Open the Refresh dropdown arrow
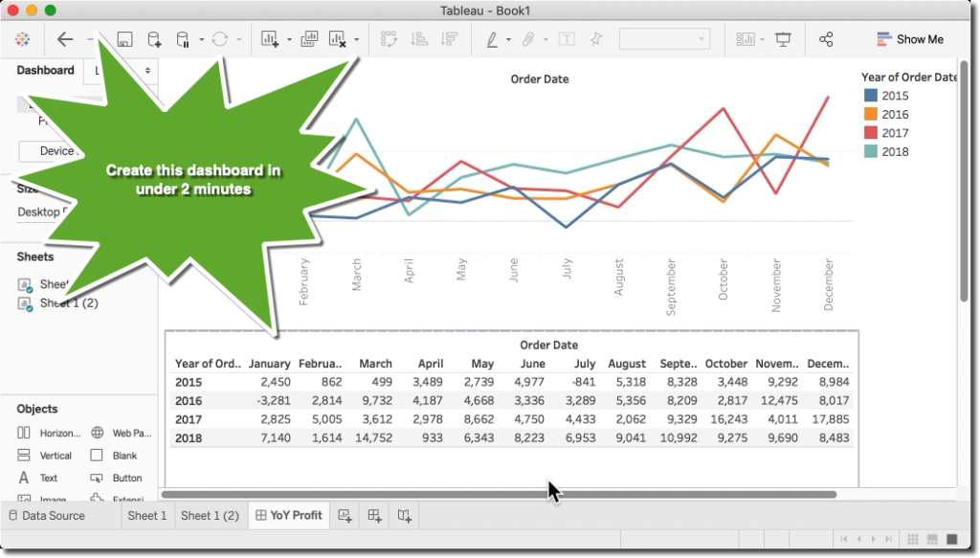Viewport: 980px width, 558px height. pyautogui.click(x=238, y=40)
